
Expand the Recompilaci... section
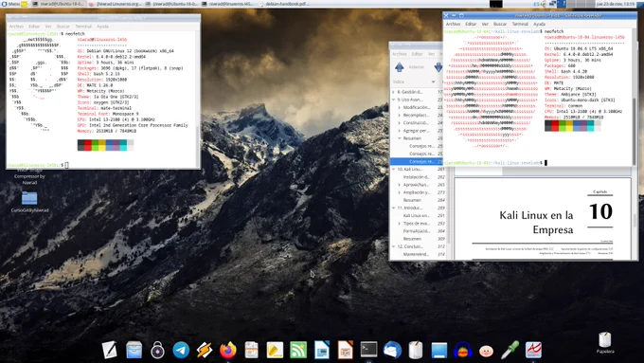[x=400, y=116]
